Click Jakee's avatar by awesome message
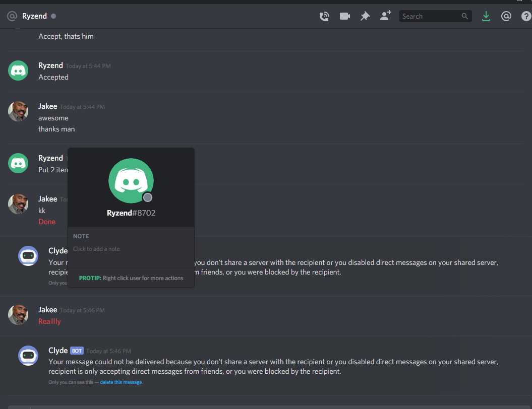 18,111
